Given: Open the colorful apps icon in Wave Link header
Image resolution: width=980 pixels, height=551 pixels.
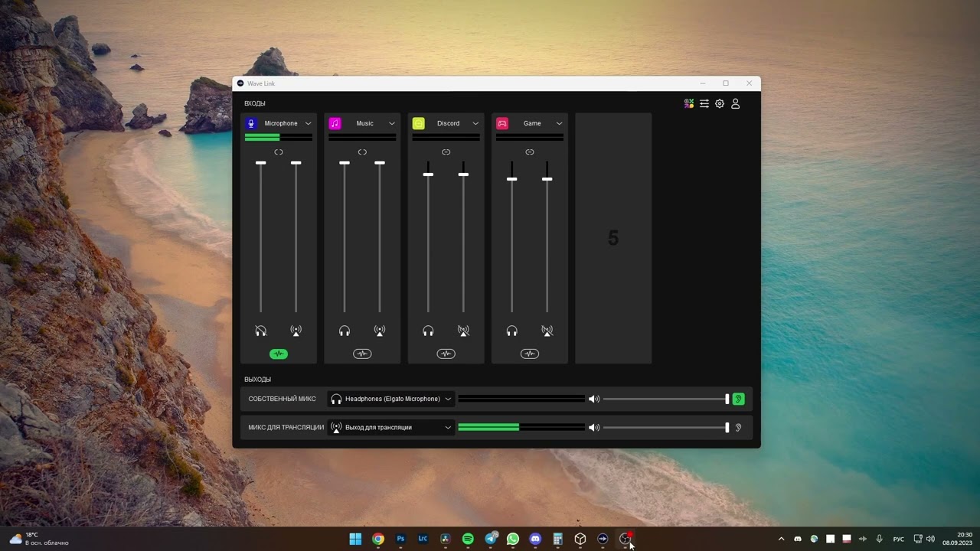Looking at the screenshot, I should coord(689,103).
